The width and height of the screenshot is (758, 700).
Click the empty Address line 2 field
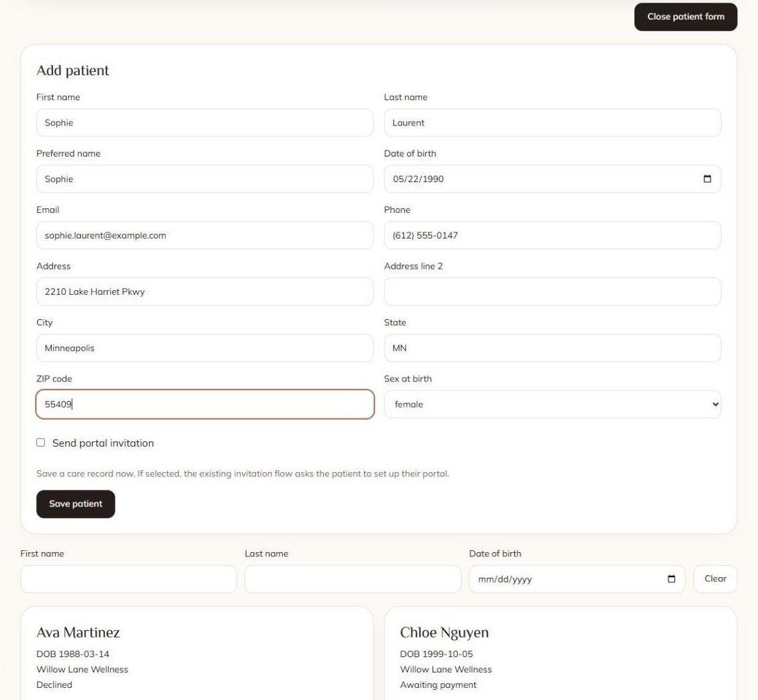(x=552, y=292)
